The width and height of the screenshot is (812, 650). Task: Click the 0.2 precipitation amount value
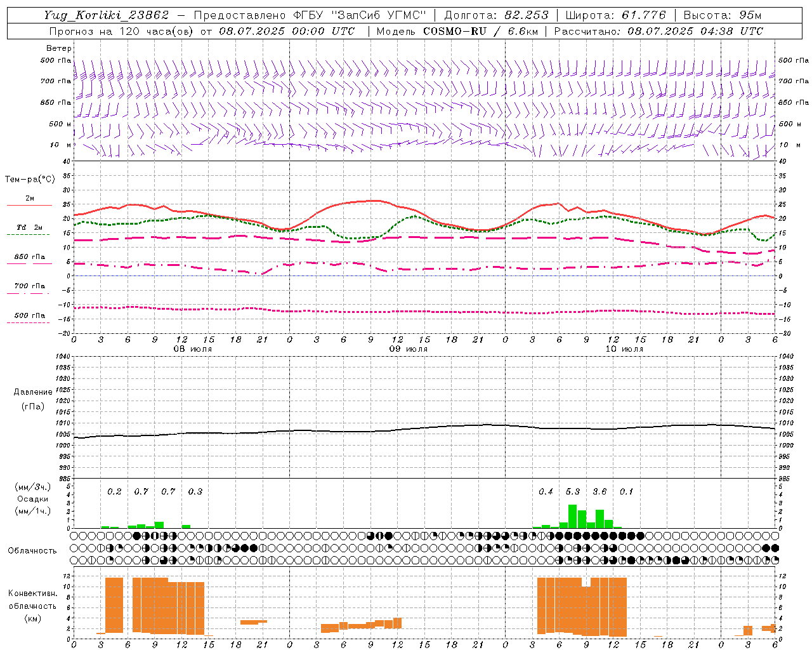point(114,491)
